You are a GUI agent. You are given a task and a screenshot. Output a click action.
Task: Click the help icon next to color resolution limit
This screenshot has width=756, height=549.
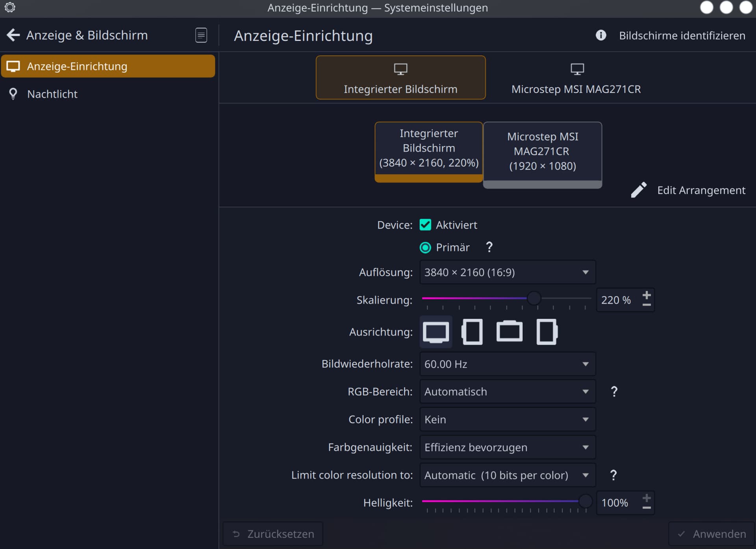tap(613, 475)
